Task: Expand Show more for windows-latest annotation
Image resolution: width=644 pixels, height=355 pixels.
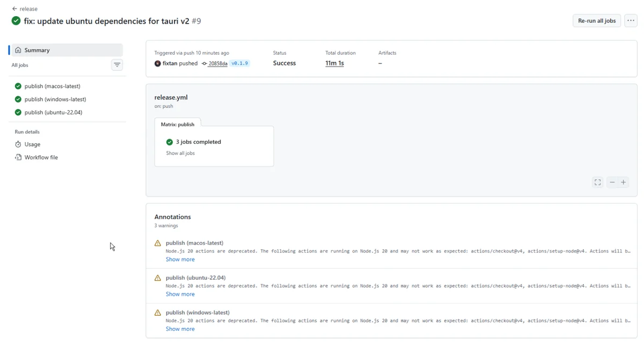Action: 180,329
